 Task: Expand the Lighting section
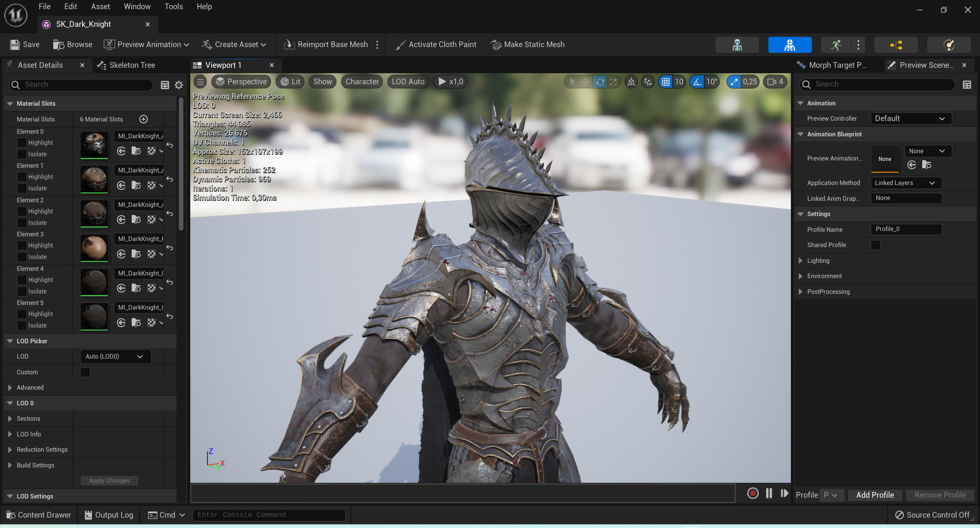[800, 261]
